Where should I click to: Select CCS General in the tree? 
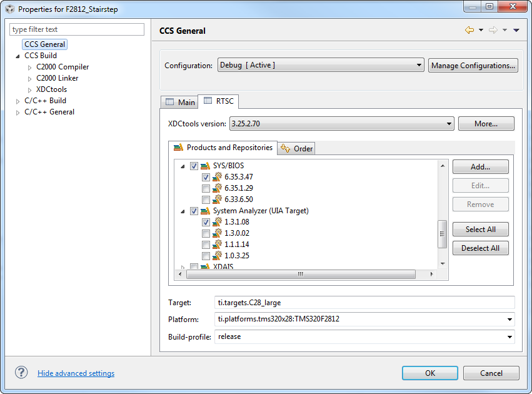44,44
